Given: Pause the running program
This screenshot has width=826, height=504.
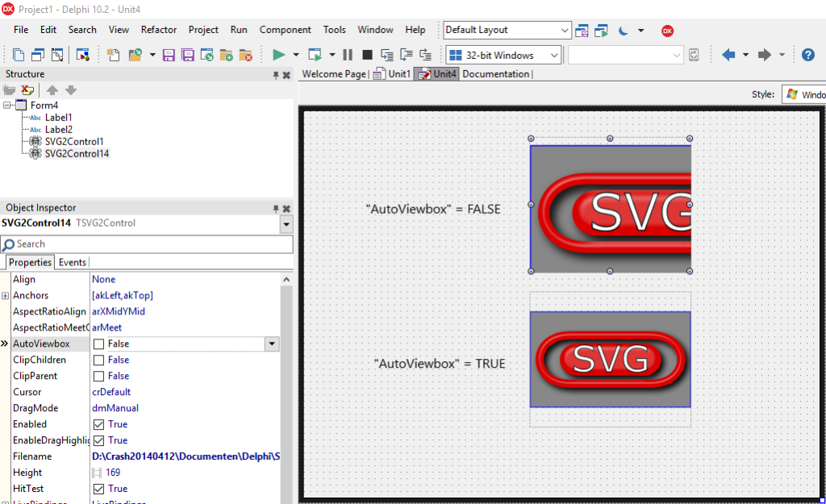Looking at the screenshot, I should [348, 54].
